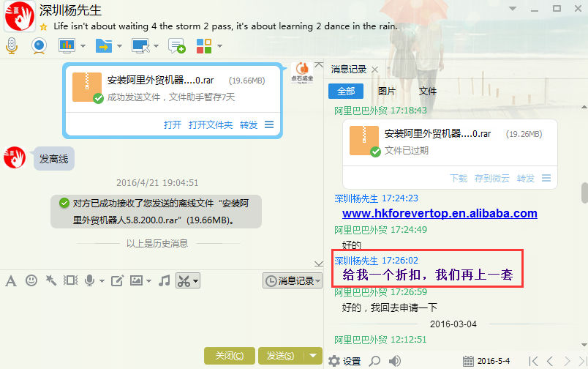This screenshot has height=369, width=588.
Task: Open send options arrow beside 发送
Action: pyautogui.click(x=314, y=356)
